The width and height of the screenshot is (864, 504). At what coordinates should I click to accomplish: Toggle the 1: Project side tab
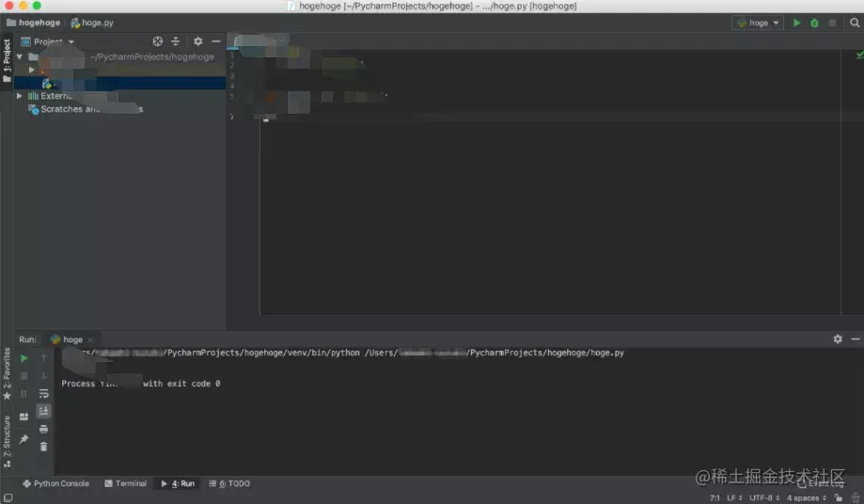(7, 60)
